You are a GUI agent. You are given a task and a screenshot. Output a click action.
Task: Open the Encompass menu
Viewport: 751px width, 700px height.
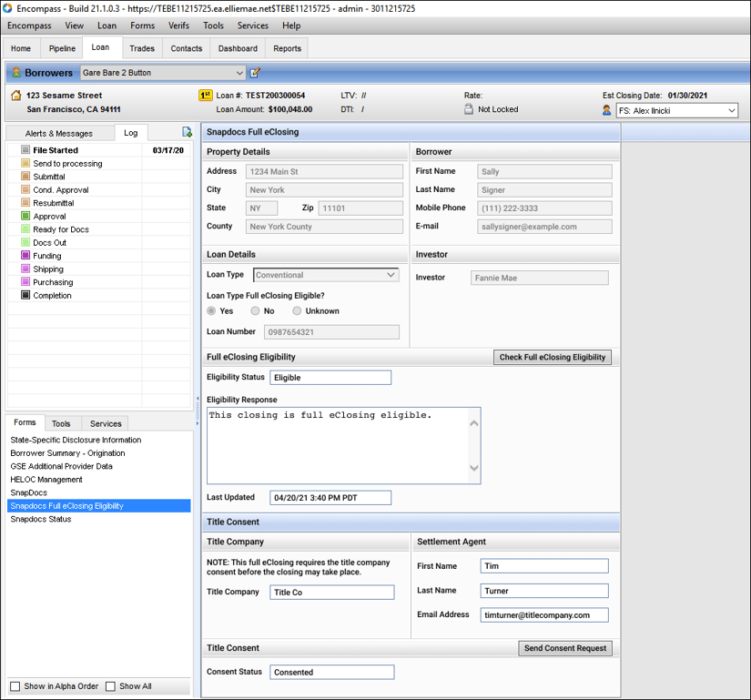point(29,25)
